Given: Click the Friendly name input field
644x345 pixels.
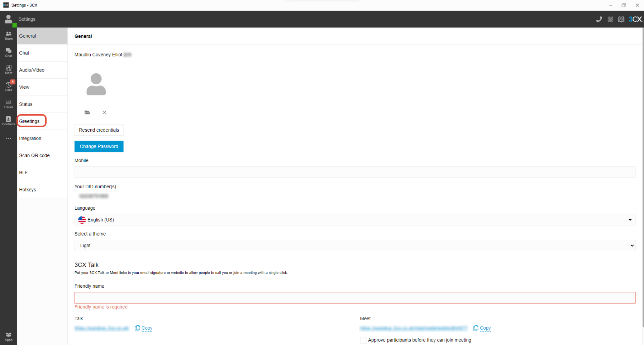Looking at the screenshot, I should click(x=355, y=298).
